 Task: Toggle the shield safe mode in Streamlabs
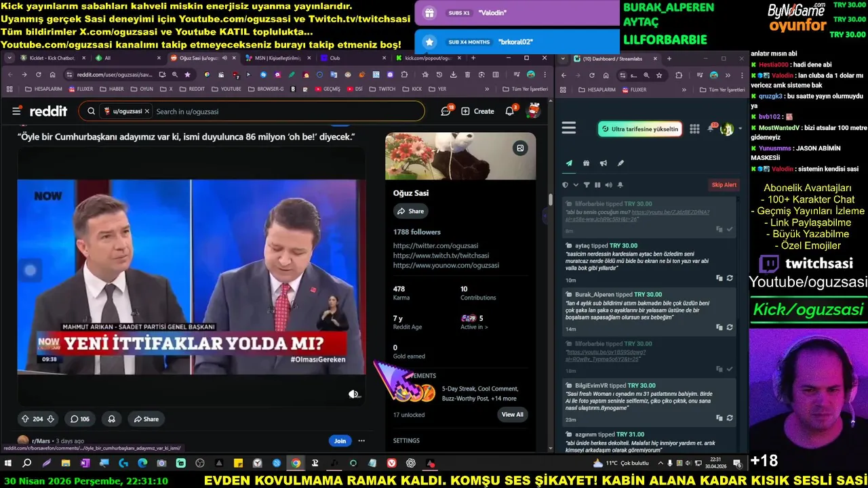(565, 185)
